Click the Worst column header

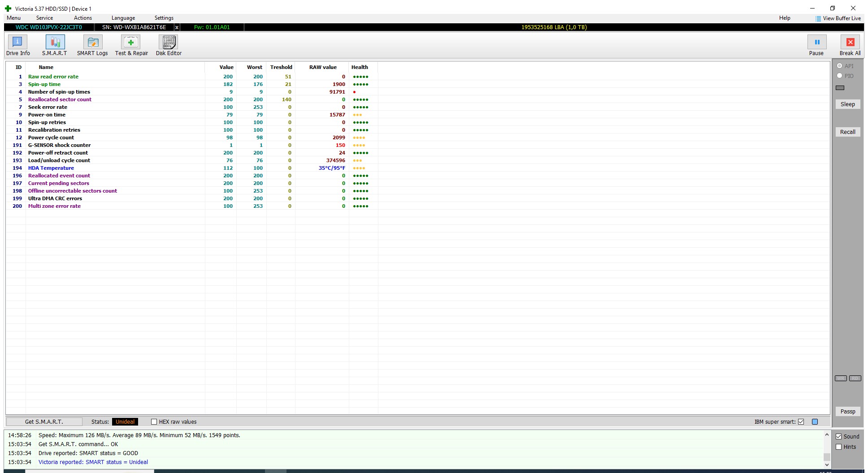coord(254,67)
